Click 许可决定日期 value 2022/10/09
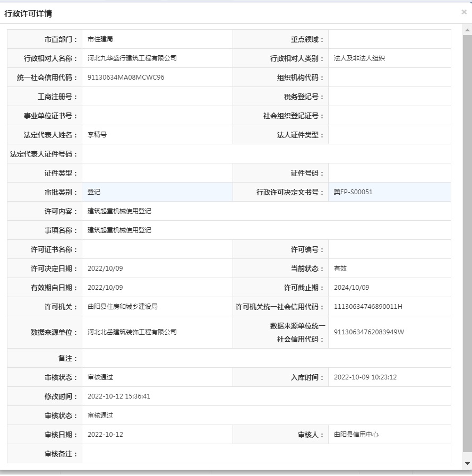The width and height of the screenshot is (472, 476). tap(105, 269)
